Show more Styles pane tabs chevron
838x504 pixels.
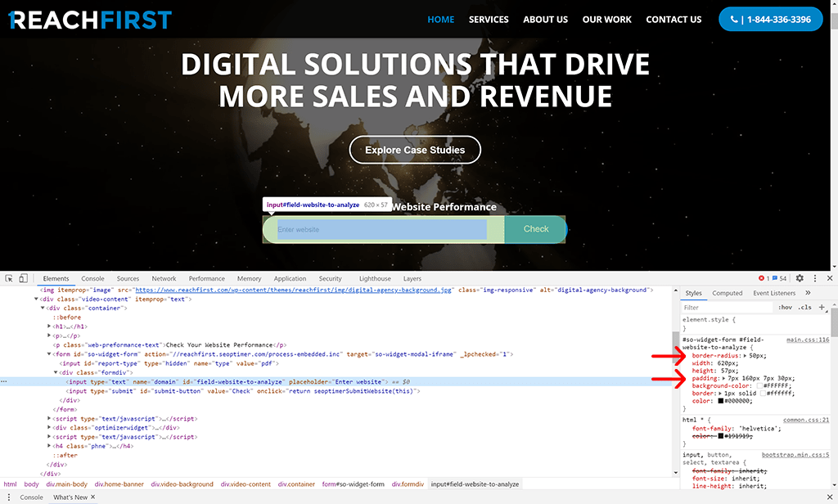pyautogui.click(x=809, y=293)
